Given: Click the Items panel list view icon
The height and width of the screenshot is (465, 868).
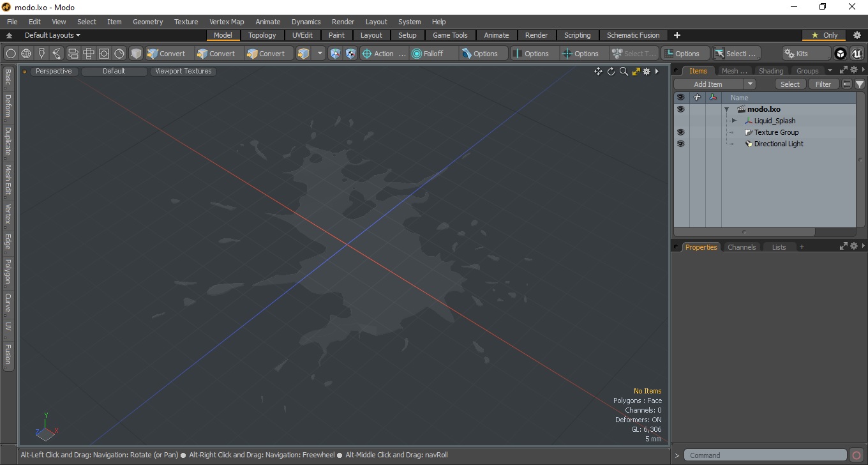Looking at the screenshot, I should tap(847, 84).
